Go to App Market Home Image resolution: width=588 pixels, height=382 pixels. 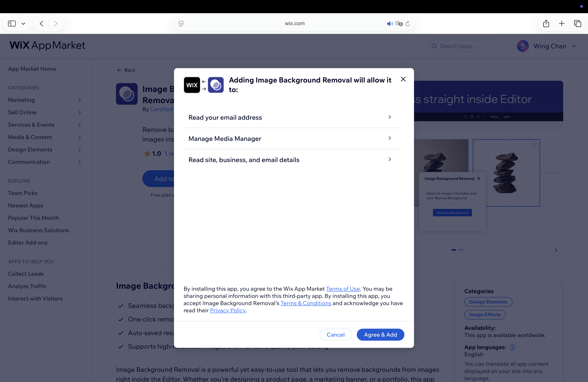coord(32,69)
